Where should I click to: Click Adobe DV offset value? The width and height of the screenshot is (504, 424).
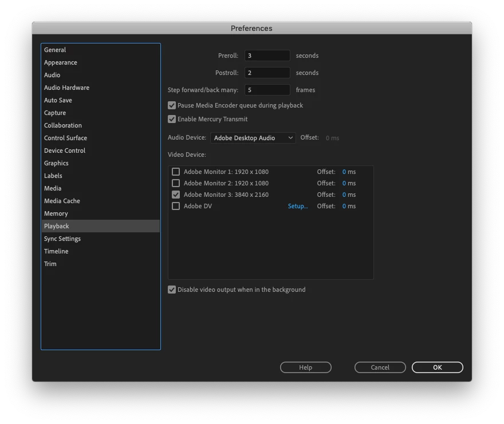pos(344,206)
